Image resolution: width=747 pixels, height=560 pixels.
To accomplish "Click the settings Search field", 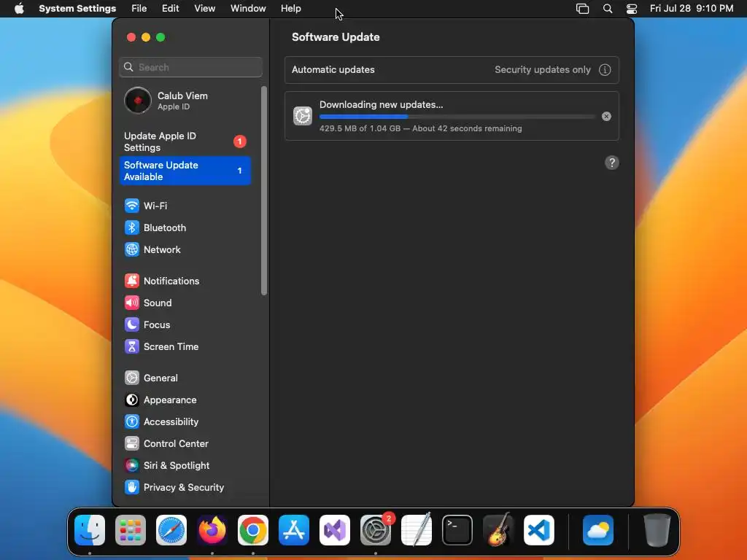I will [x=190, y=67].
